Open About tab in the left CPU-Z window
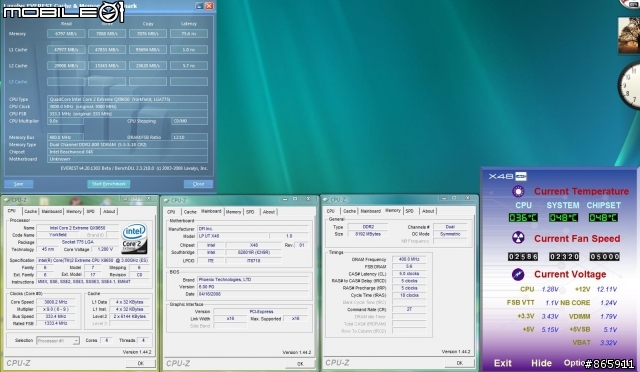Image resolution: width=640 pixels, height=372 pixels. coord(109,211)
